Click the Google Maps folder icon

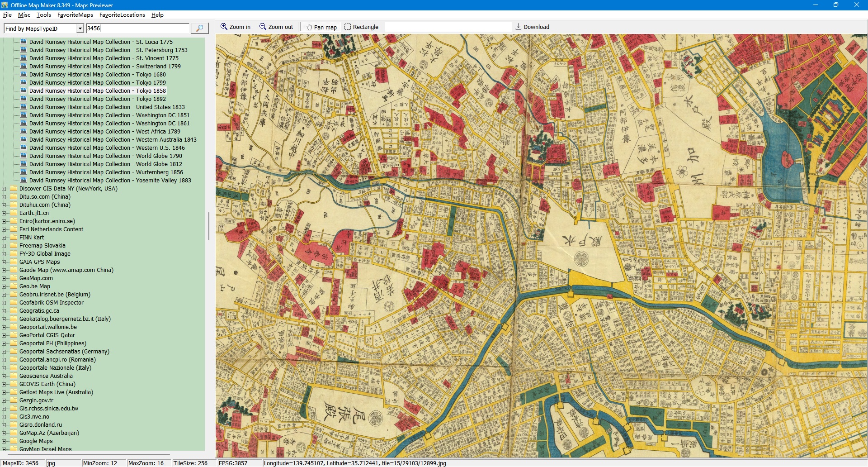click(x=14, y=441)
